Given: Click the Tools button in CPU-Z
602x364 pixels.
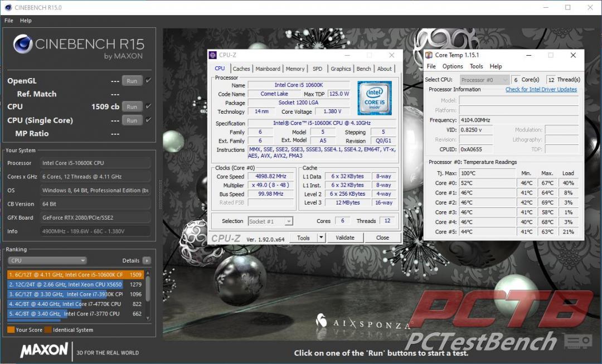Looking at the screenshot, I should point(303,237).
